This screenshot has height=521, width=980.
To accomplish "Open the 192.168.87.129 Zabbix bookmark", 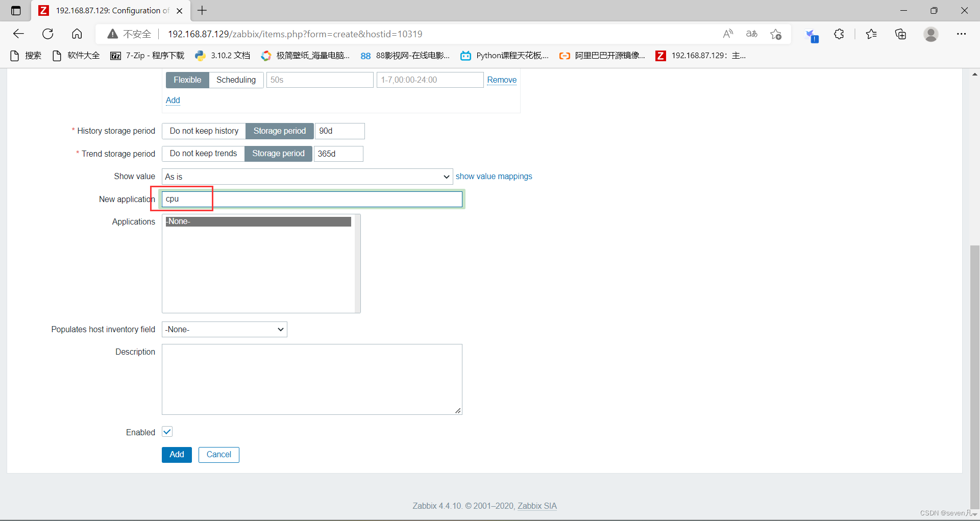I will (x=701, y=56).
